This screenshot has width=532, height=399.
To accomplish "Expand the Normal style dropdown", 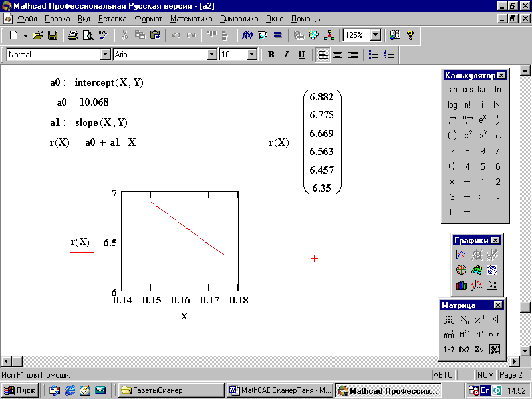I will click(x=106, y=55).
